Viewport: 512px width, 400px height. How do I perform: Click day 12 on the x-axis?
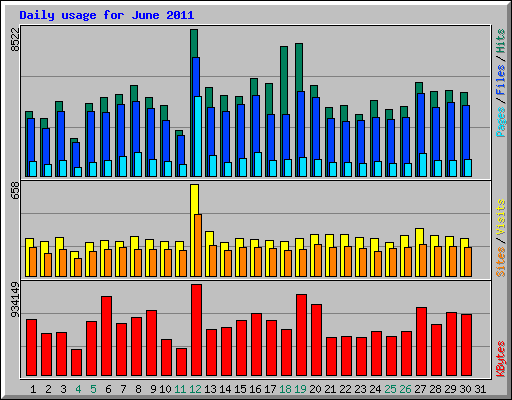195,389
